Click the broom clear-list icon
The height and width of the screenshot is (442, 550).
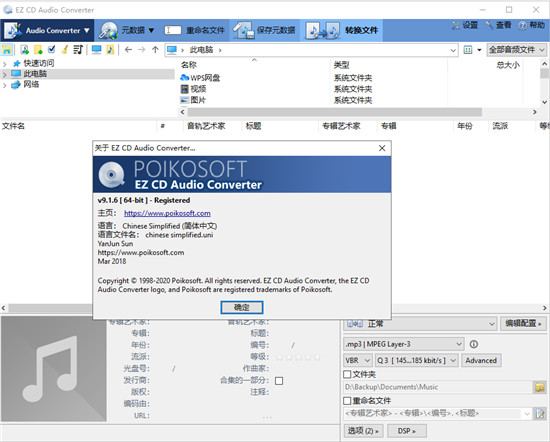pyautogui.click(x=65, y=49)
